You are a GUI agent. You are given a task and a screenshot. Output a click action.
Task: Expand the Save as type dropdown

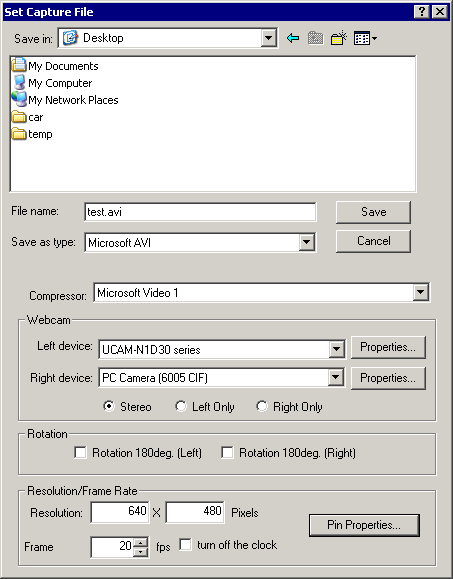click(306, 242)
